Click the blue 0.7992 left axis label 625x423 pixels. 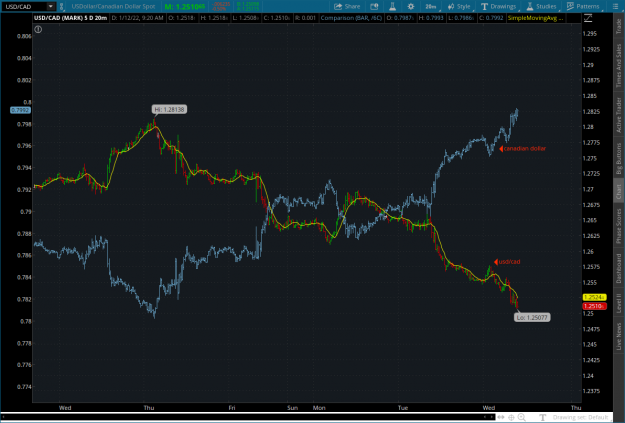click(20, 110)
